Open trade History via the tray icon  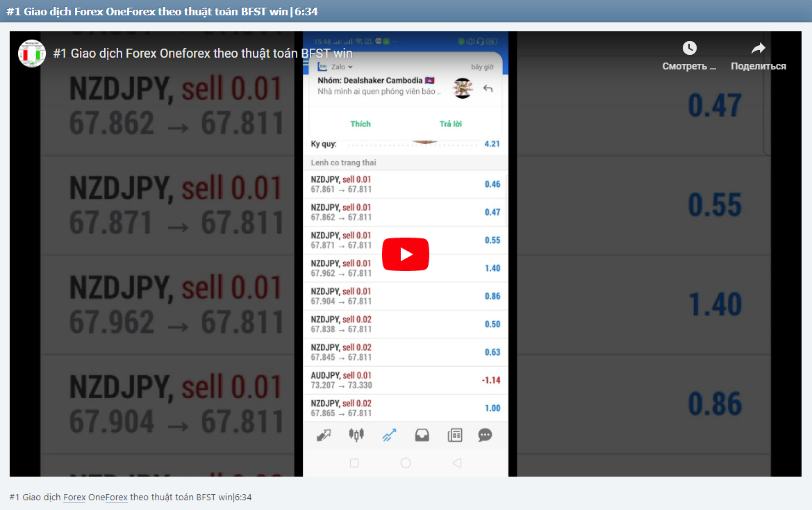pos(422,434)
